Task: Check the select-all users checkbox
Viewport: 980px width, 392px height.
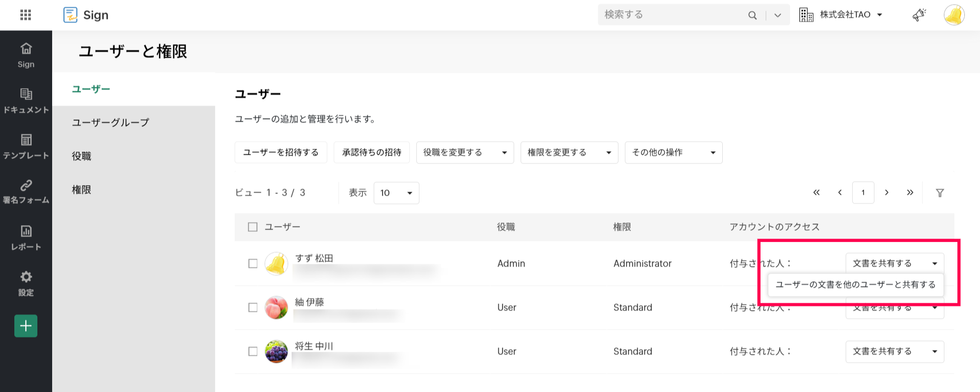Action: [252, 227]
